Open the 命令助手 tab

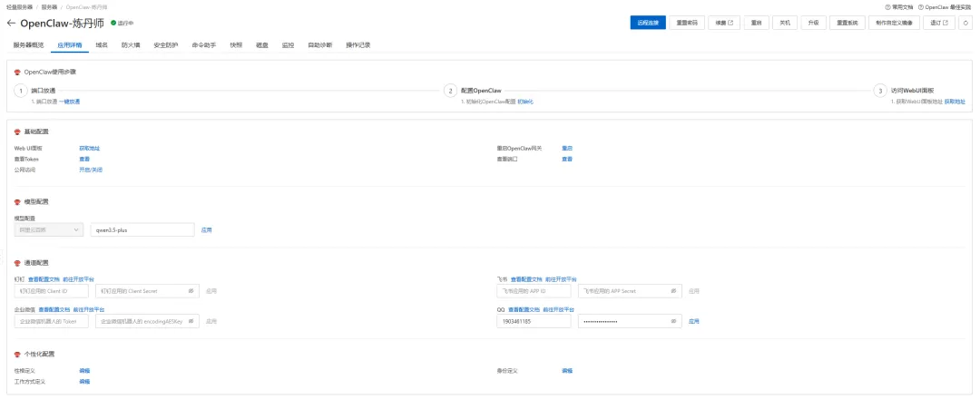(204, 45)
